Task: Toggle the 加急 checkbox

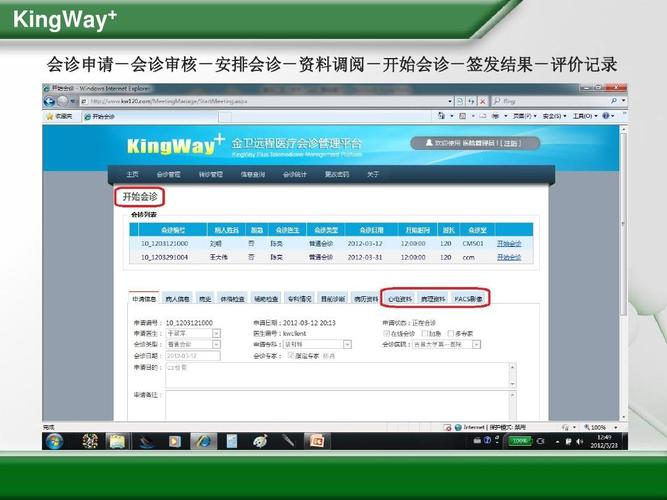Action: [425, 333]
